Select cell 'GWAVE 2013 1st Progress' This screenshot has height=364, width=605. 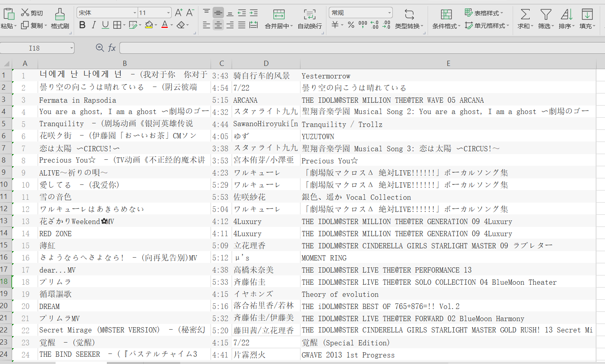(x=448, y=355)
